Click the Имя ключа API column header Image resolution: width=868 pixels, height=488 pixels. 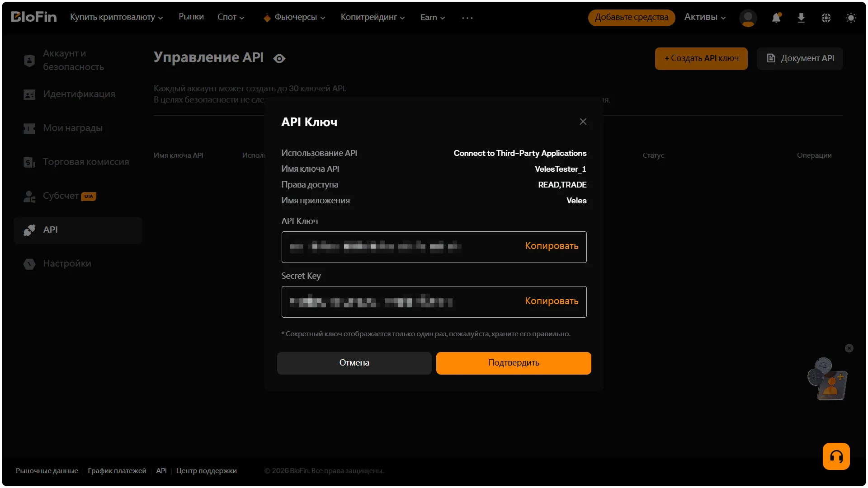coord(179,155)
